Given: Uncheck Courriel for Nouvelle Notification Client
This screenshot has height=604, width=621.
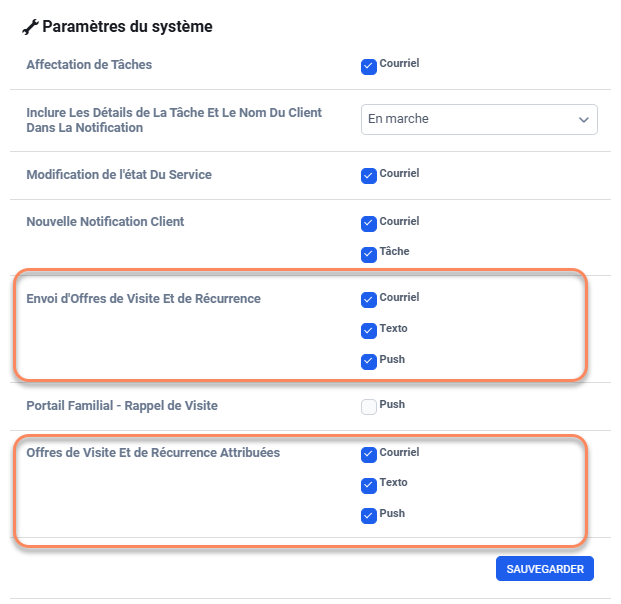Looking at the screenshot, I should (368, 223).
